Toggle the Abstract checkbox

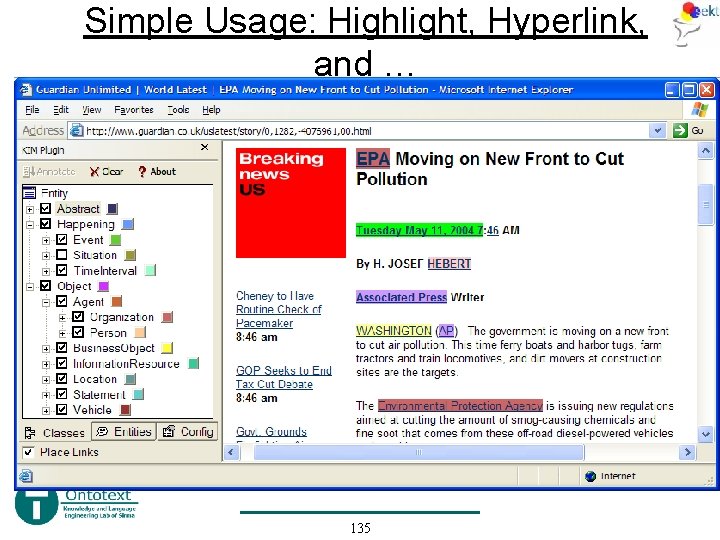coord(45,208)
